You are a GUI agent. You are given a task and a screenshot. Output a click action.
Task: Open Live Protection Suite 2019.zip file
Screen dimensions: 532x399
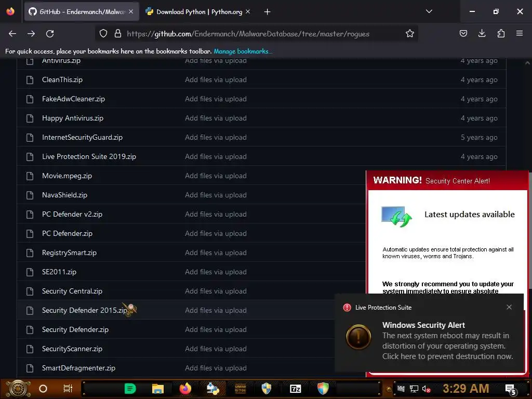[x=89, y=157]
